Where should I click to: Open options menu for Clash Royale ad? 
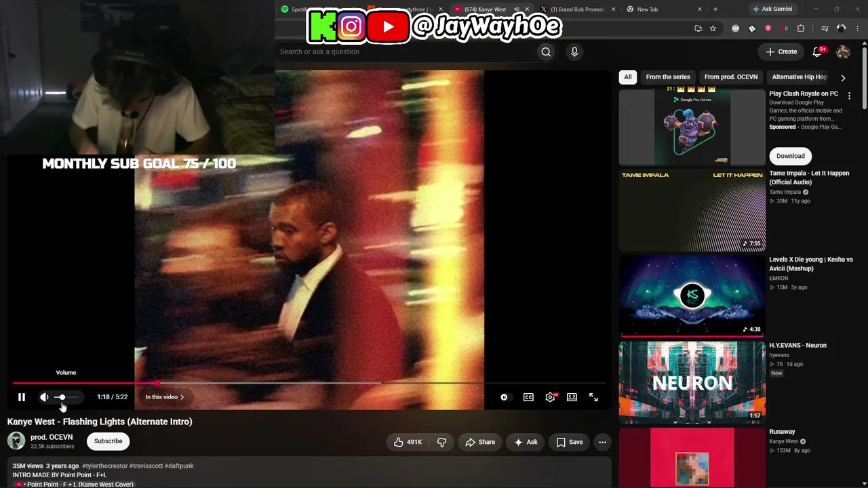click(849, 96)
